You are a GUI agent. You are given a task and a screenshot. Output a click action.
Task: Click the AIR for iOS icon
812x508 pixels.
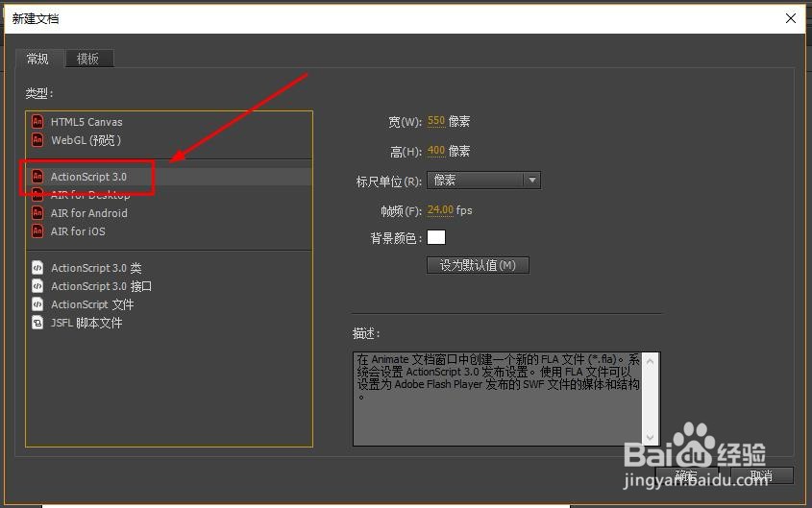point(37,230)
